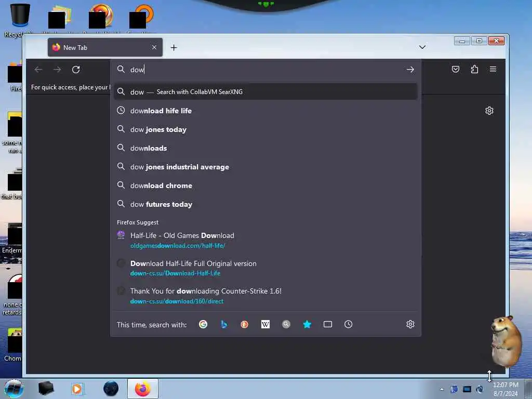Click Firefox icon in the taskbar
Viewport: 532px width, 399px height.
[x=142, y=389]
